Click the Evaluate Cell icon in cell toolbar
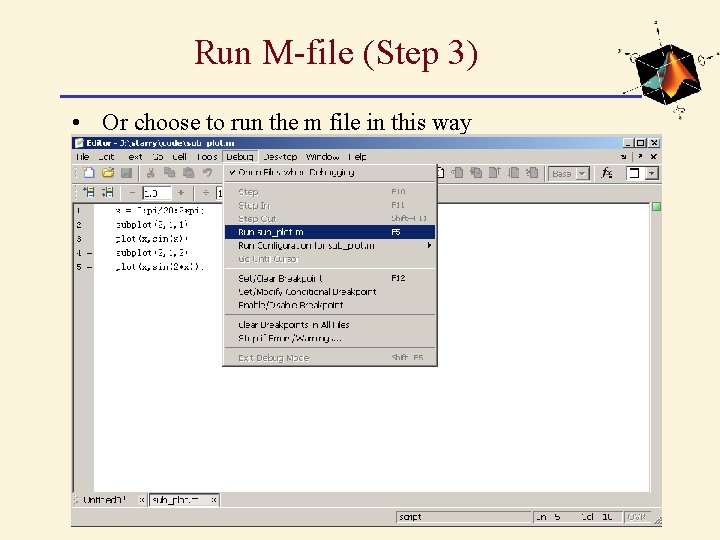This screenshot has width=720, height=540. click(88, 192)
